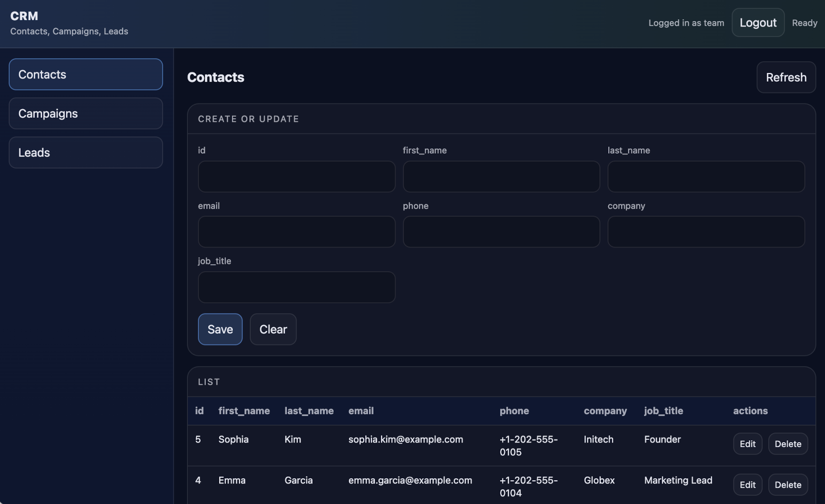
Task: Click into the last_name input field
Action: coord(705,176)
